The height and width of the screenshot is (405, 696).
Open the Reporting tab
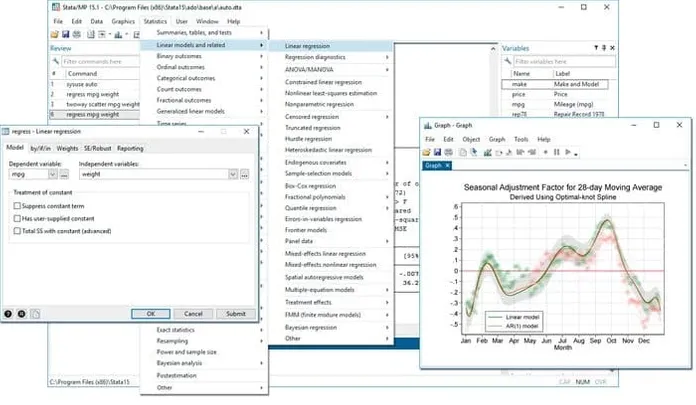(x=130, y=148)
